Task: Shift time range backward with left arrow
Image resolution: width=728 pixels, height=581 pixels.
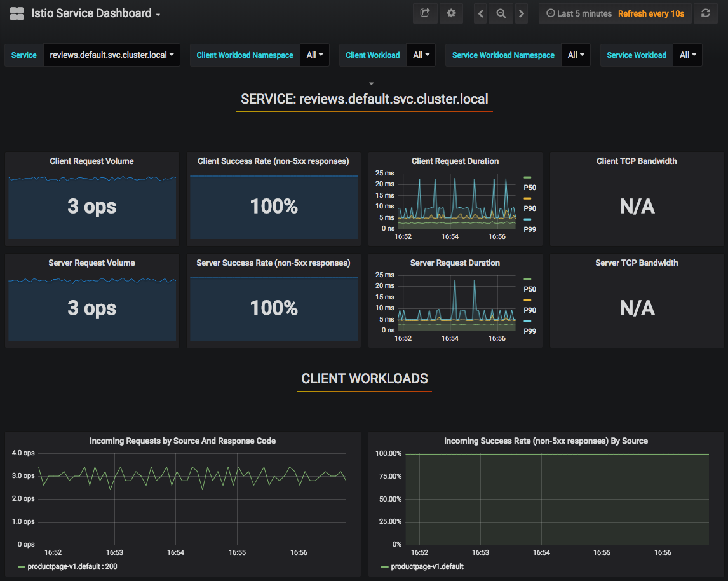Action: tap(481, 13)
